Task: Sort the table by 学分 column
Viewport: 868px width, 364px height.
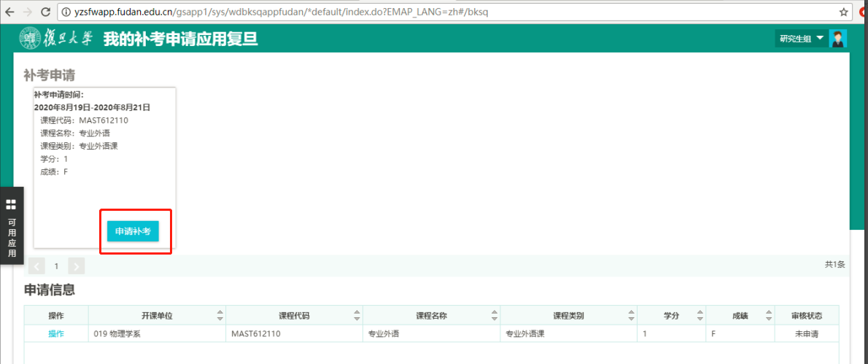Action: pyautogui.click(x=700, y=316)
